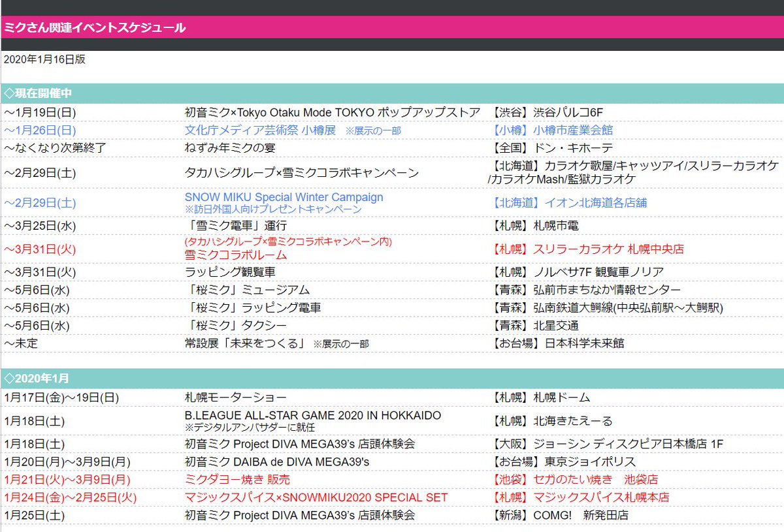Click 【新潟】COMG! 新発田店 venue

coord(558,515)
